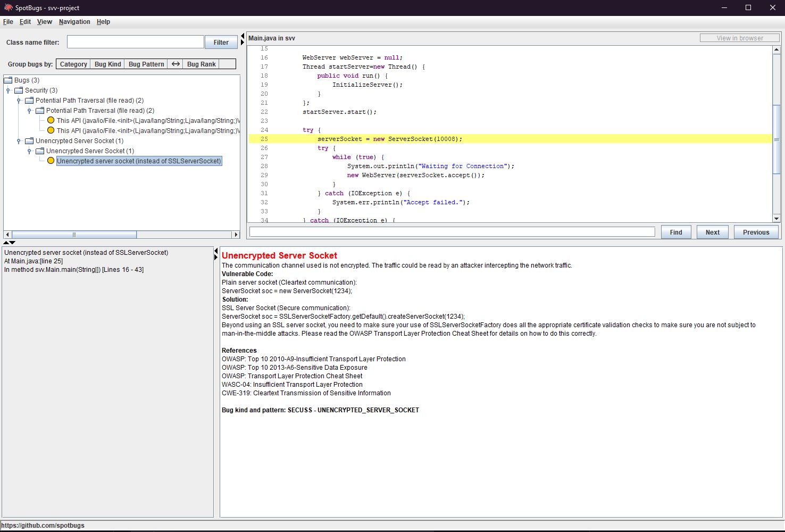
Task: Click the folder icon next to Security (3)
Action: point(19,90)
